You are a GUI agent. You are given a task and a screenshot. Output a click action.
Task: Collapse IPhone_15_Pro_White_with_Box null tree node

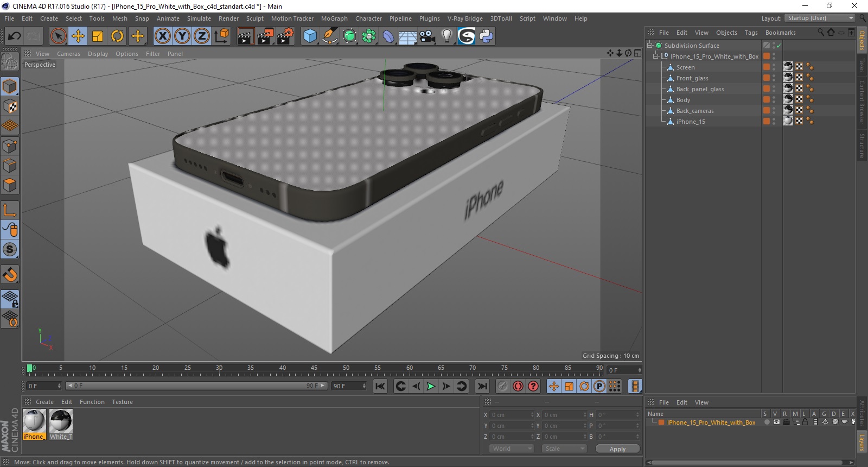655,56
